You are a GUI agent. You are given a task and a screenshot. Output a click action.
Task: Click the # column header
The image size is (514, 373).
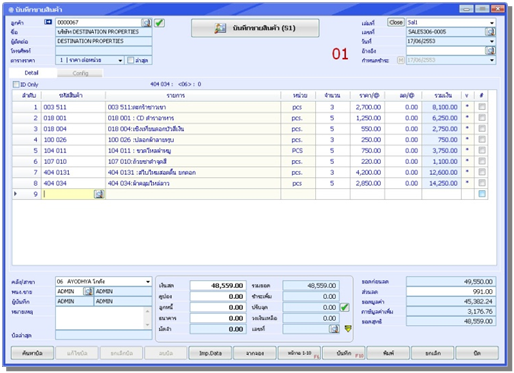pyautogui.click(x=481, y=95)
